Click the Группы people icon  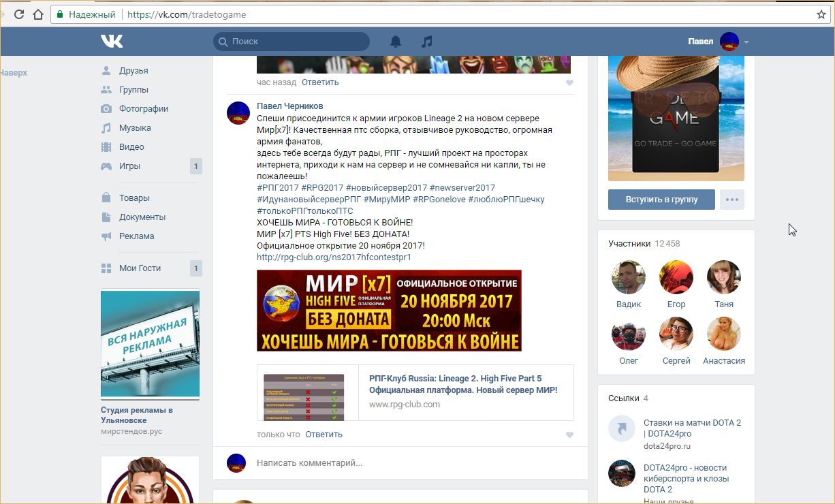[106, 90]
